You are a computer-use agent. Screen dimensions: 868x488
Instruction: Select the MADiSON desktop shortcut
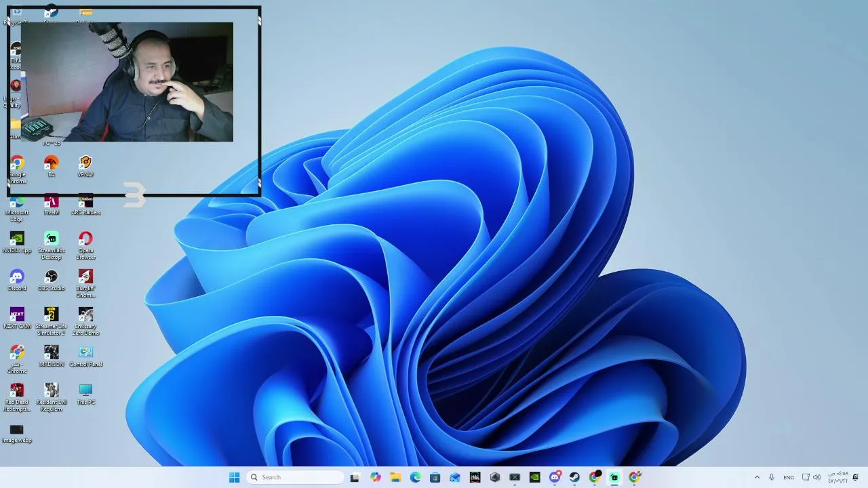[x=51, y=357]
